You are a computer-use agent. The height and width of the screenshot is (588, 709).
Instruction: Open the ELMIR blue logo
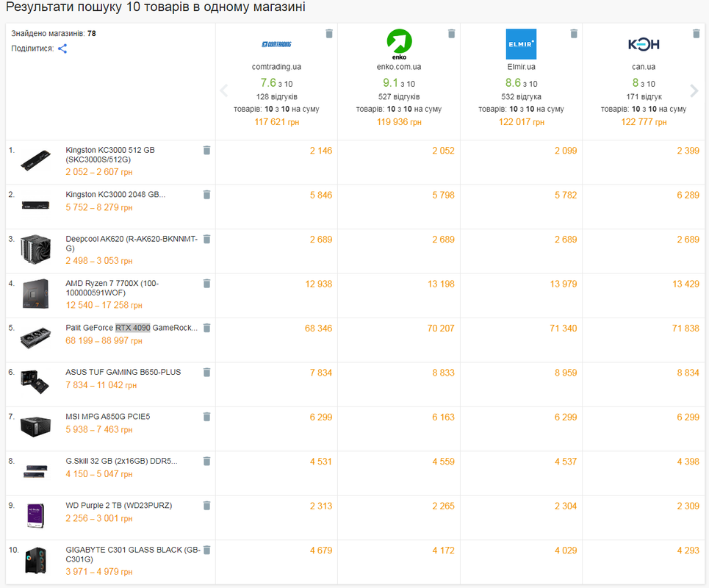[522, 44]
